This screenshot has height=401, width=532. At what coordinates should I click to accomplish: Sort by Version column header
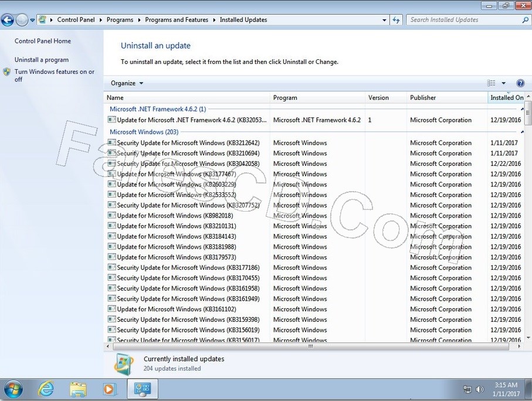(x=386, y=98)
